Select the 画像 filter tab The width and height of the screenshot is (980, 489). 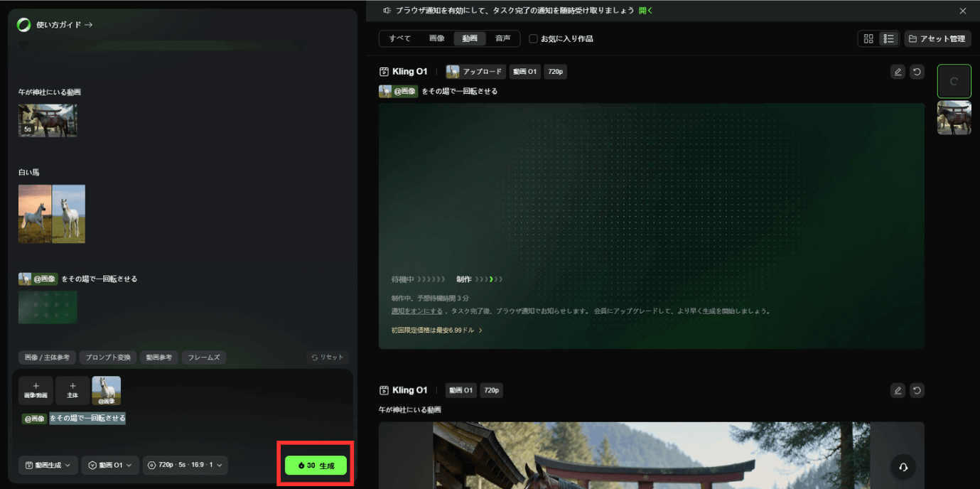point(436,38)
